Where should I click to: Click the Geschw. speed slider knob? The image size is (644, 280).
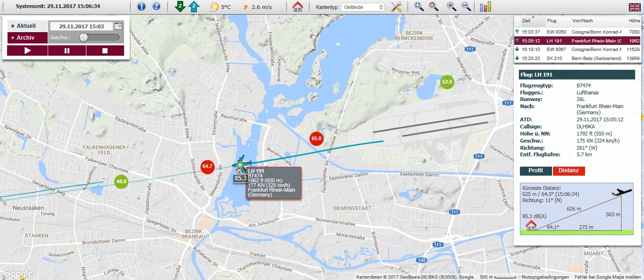point(84,37)
